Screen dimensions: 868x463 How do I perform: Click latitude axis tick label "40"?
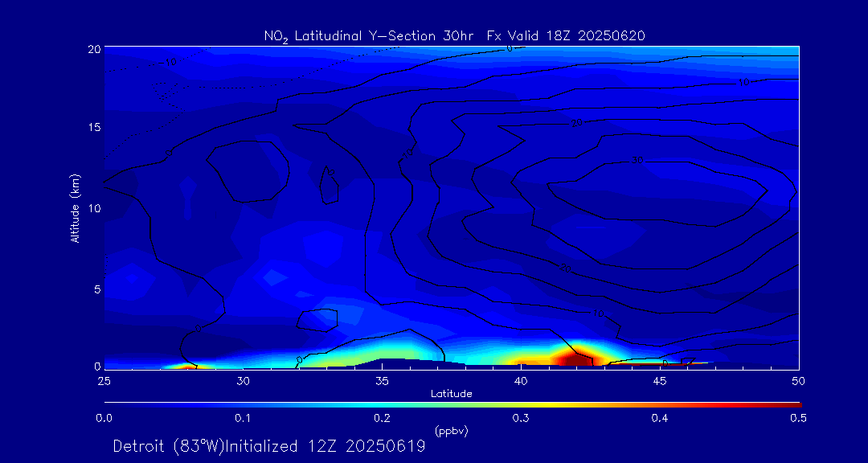[521, 380]
